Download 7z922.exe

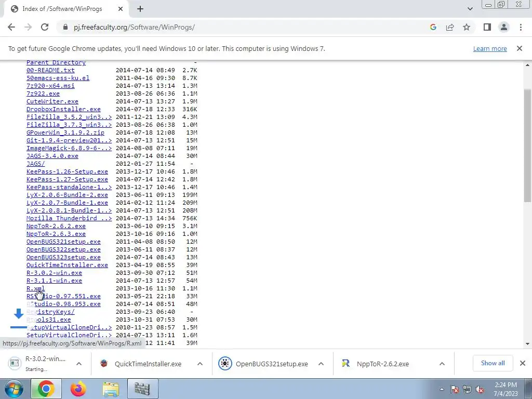coord(43,94)
